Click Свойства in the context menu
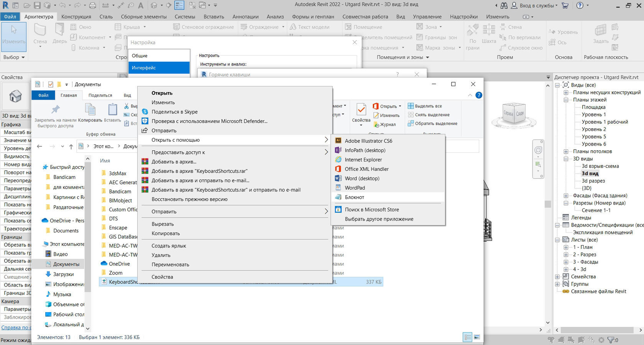This screenshot has height=345, width=644. [x=162, y=277]
